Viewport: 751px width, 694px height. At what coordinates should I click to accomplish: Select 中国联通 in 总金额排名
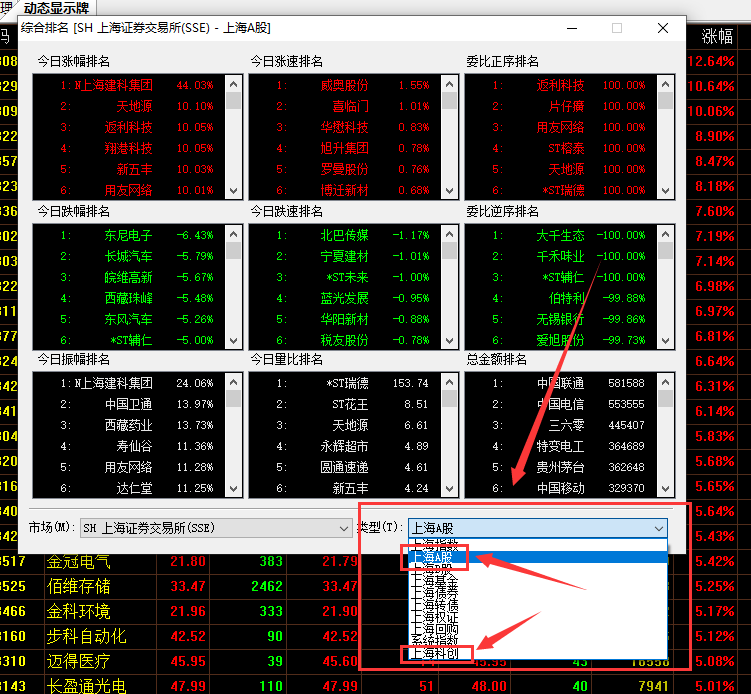[x=561, y=383]
